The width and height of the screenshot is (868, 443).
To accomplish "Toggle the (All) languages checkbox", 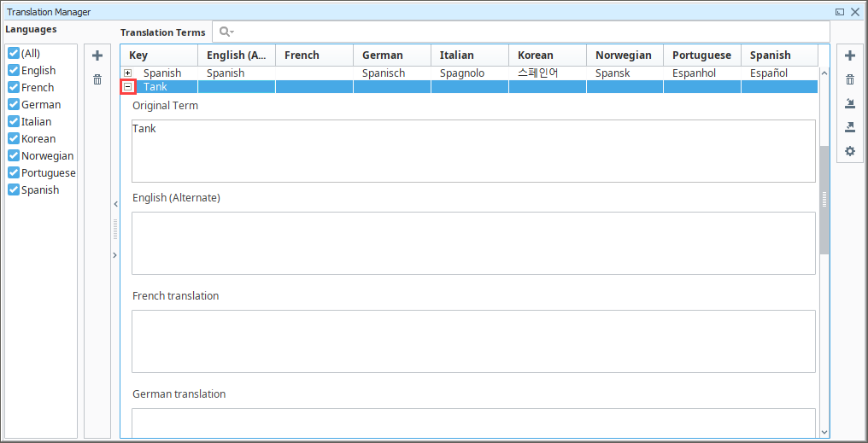I will [14, 53].
